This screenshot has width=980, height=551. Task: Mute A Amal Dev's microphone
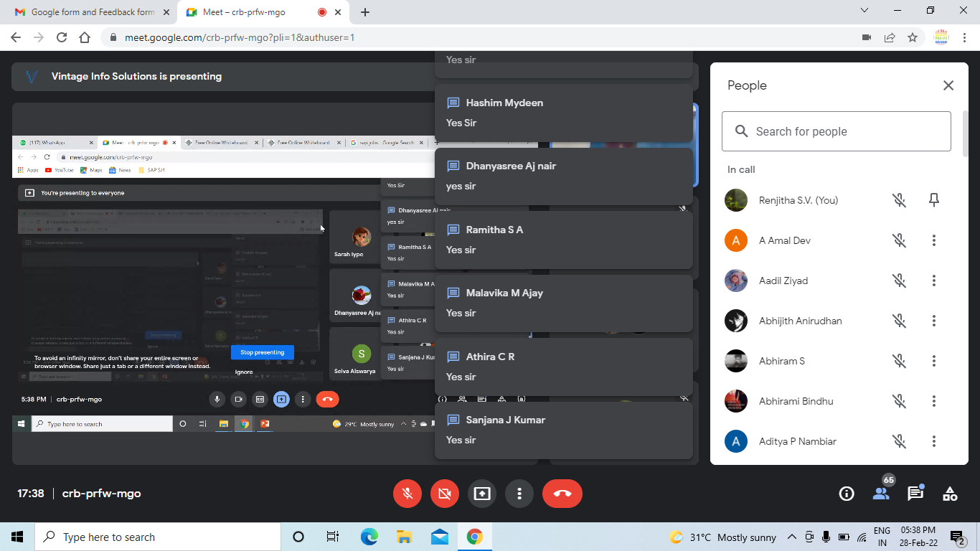[x=899, y=240]
